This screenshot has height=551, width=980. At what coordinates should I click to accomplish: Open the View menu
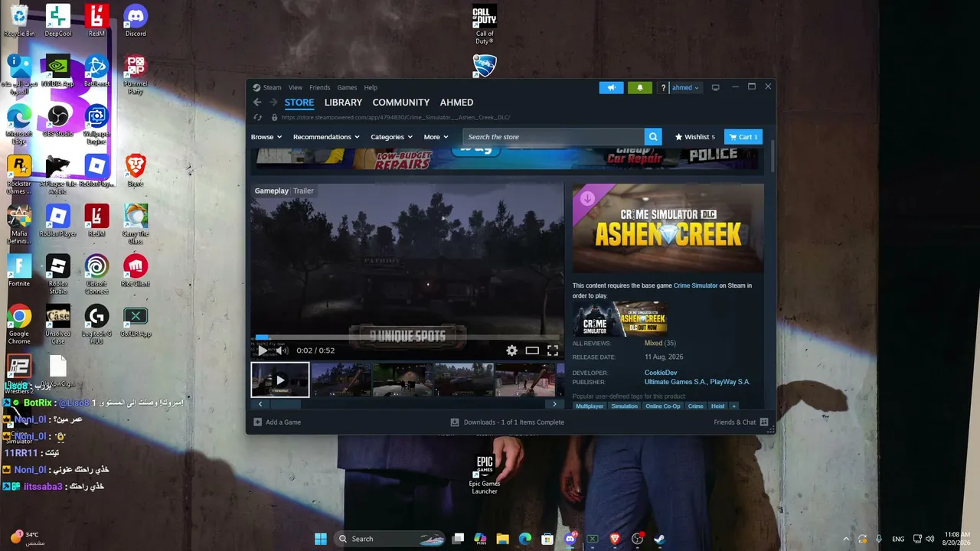pyautogui.click(x=296, y=88)
